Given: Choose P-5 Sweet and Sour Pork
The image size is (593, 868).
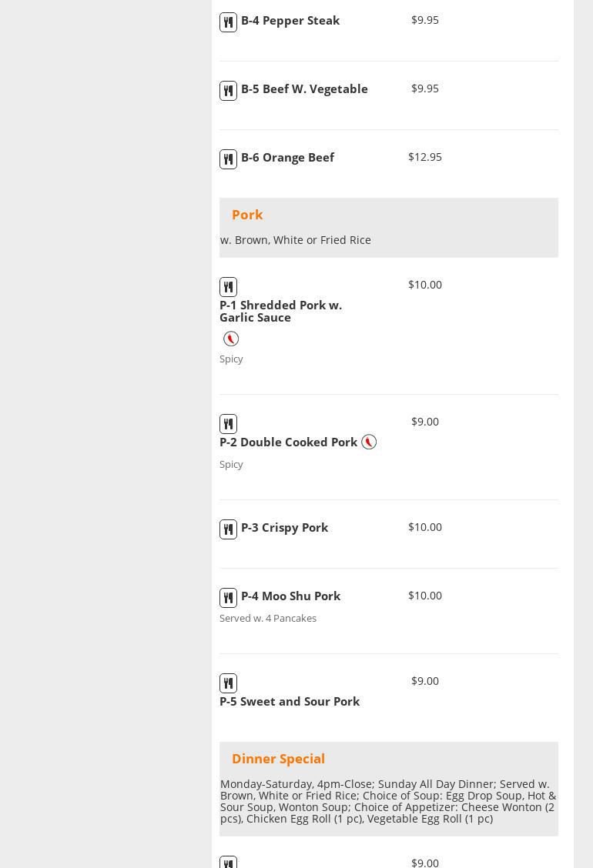Looking at the screenshot, I should 290,701.
